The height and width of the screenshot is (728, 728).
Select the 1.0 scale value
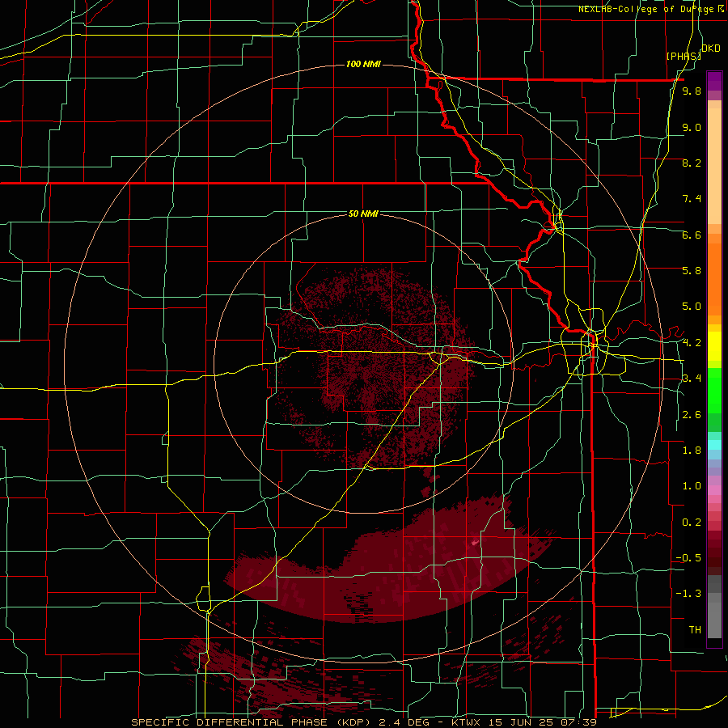click(692, 486)
